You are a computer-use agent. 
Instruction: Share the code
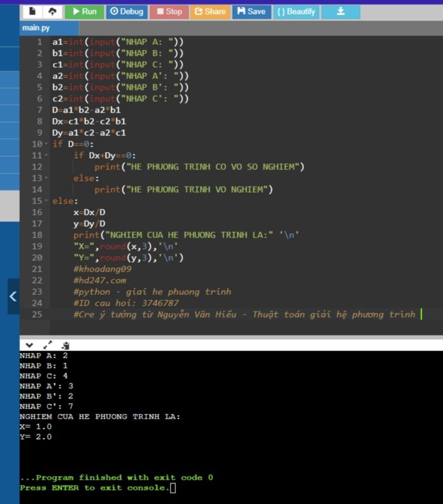click(210, 12)
